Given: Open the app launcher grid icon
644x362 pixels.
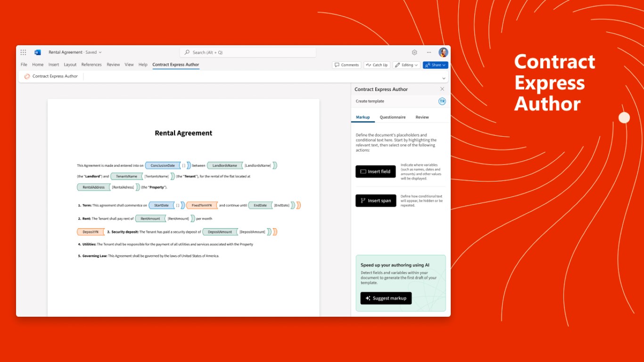Looking at the screenshot, I should click(x=24, y=52).
